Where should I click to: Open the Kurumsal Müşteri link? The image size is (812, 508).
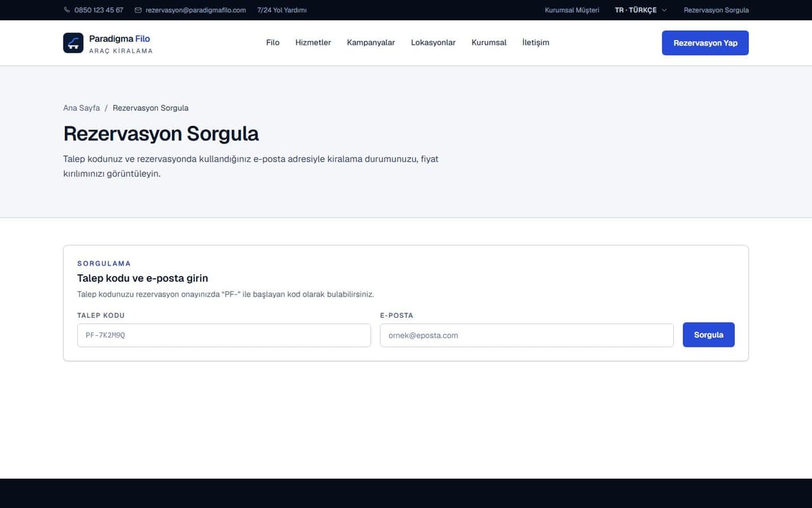click(x=572, y=10)
